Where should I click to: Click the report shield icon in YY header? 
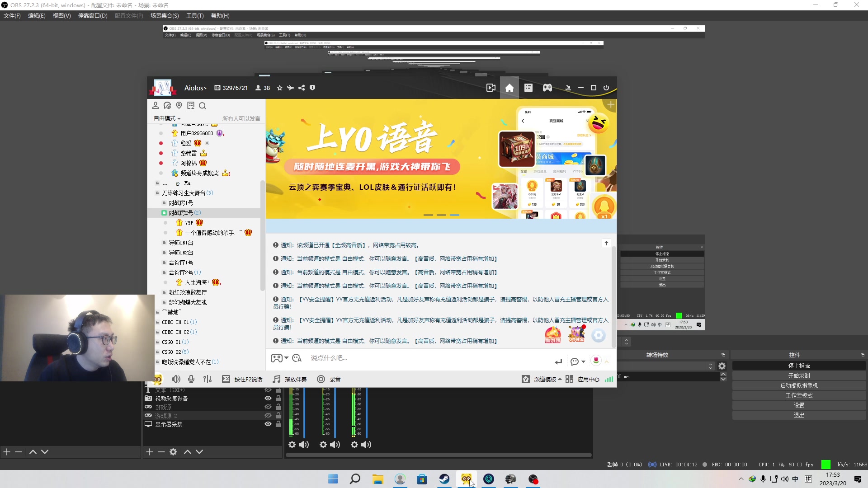[x=312, y=88]
